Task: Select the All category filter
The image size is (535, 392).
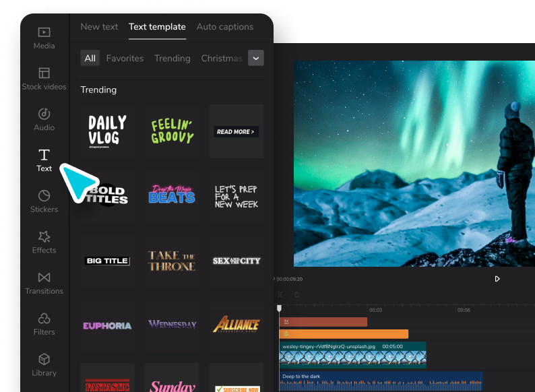Action: point(90,58)
